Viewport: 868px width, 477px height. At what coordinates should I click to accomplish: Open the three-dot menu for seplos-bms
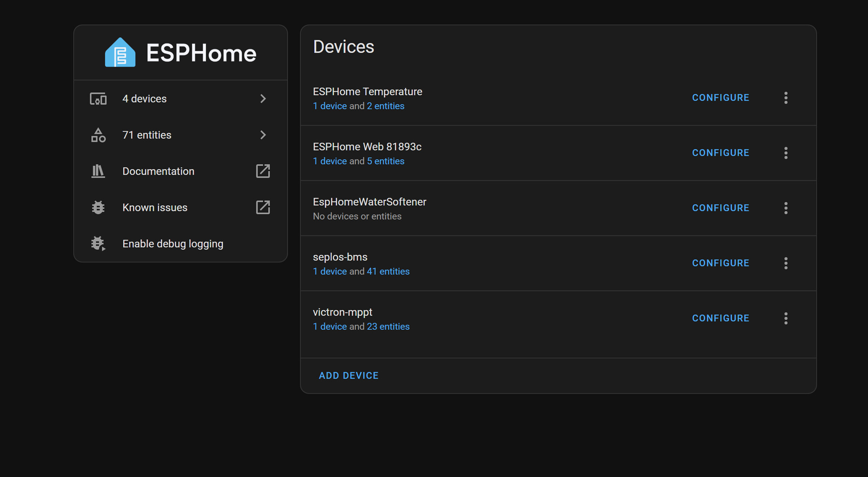coord(786,263)
